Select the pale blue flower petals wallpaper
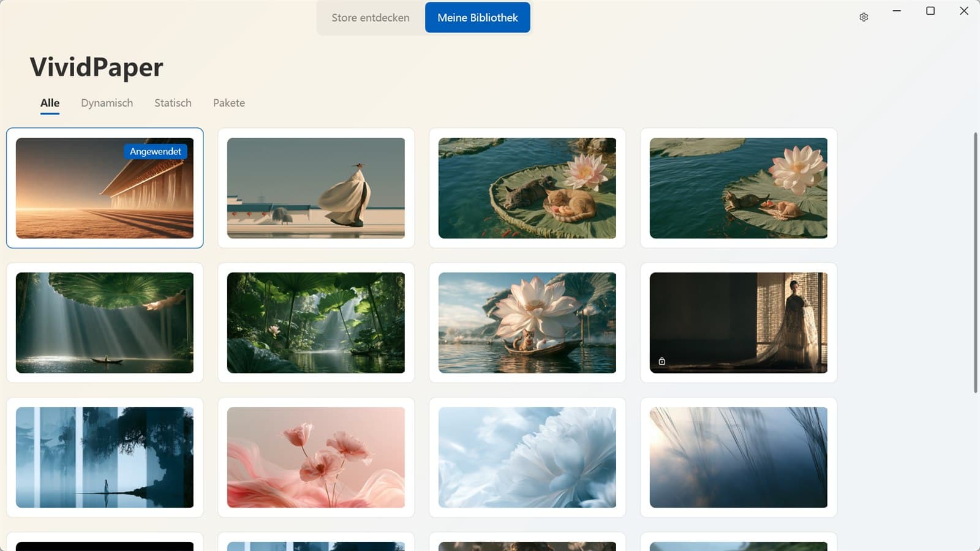The height and width of the screenshot is (551, 980). [527, 457]
